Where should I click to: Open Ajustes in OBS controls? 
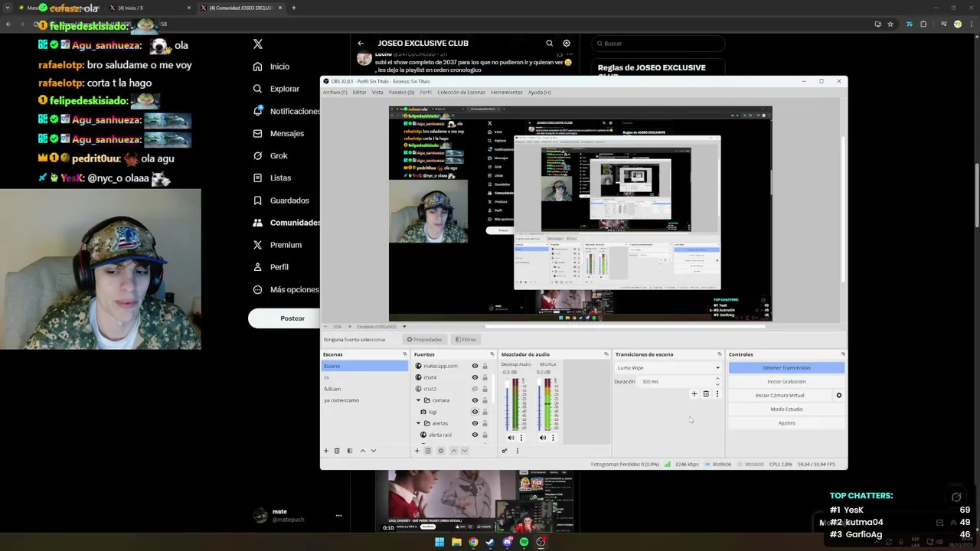[786, 423]
